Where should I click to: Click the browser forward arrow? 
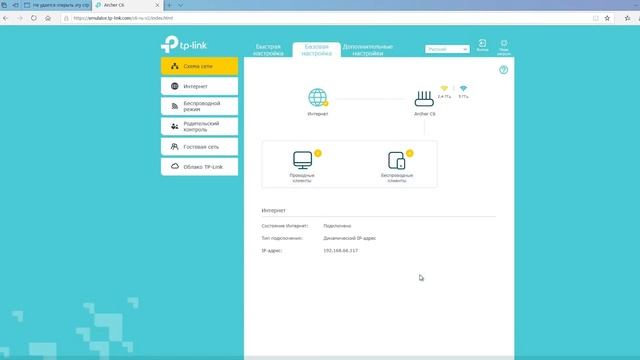[x=20, y=18]
